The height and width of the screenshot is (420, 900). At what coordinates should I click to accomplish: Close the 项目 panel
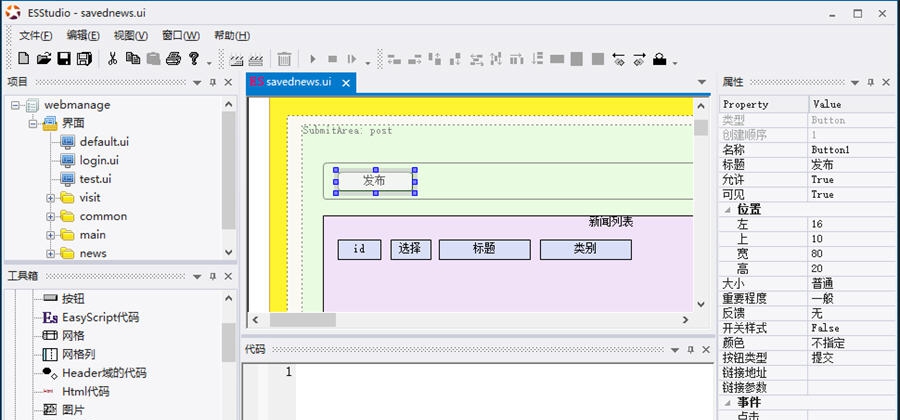click(228, 82)
